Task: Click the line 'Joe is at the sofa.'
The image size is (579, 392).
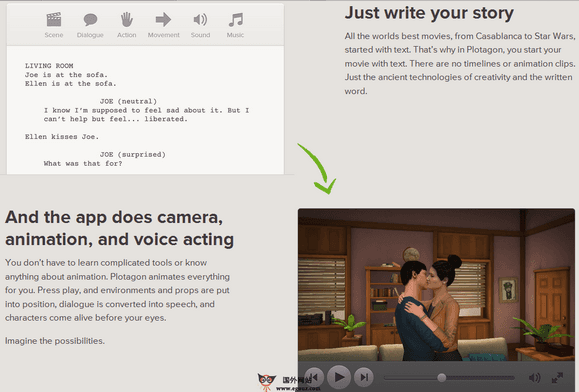Action: coord(66,75)
